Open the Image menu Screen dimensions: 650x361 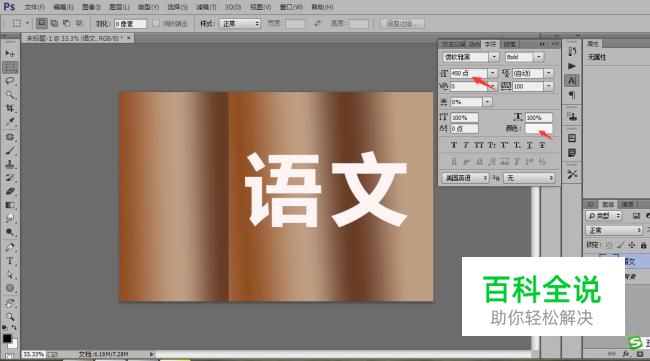[x=91, y=7]
